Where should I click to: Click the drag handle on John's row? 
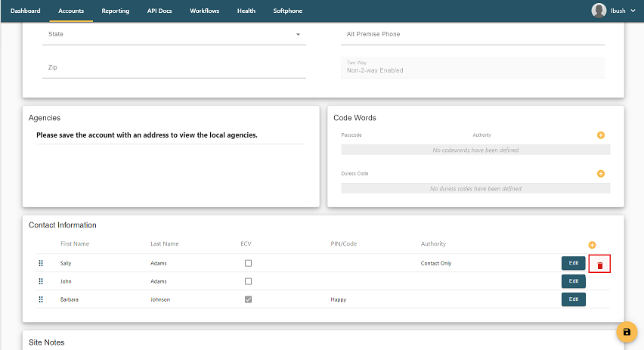[x=41, y=281]
